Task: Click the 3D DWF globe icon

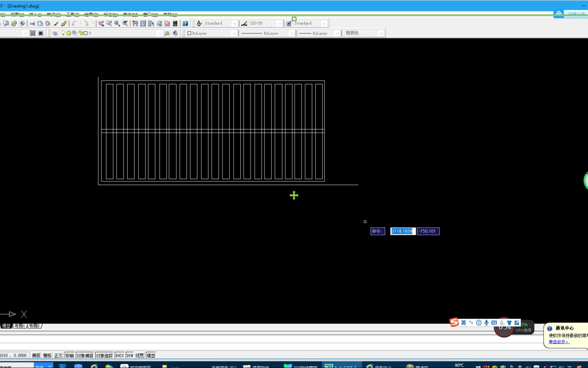Action: pyautogui.click(x=22, y=23)
